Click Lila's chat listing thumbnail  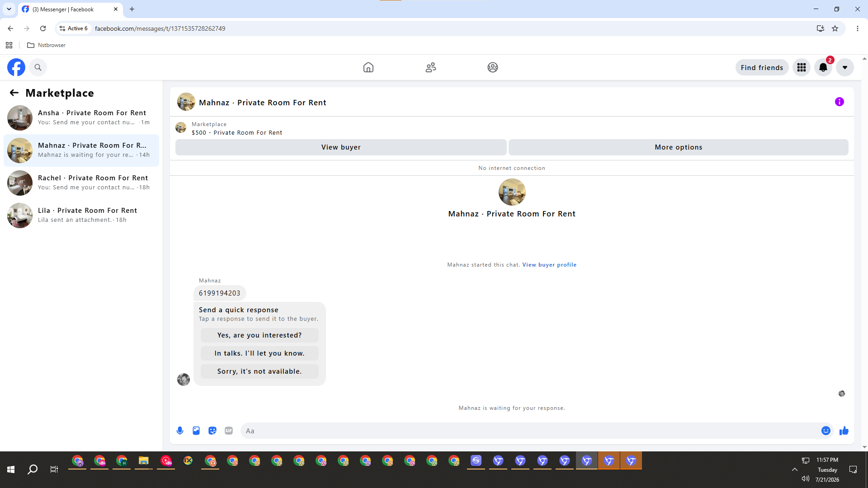click(x=20, y=216)
